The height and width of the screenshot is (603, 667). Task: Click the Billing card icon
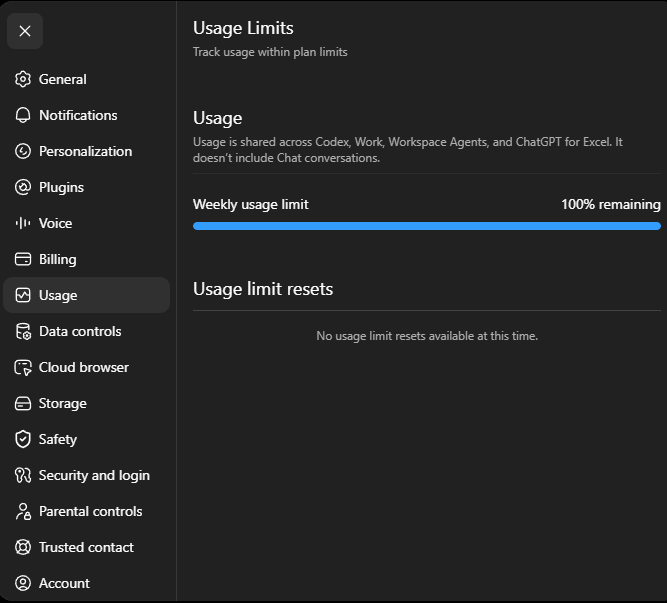click(x=23, y=259)
